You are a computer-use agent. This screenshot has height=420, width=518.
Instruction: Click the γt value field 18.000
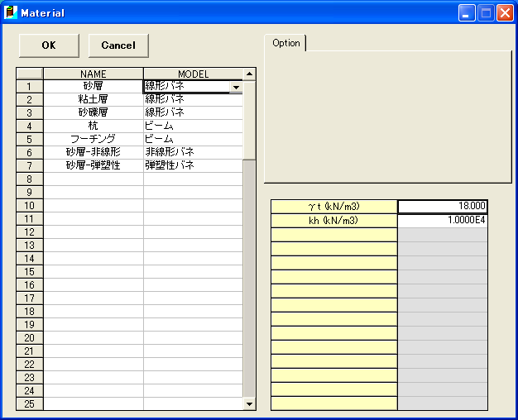[x=443, y=206]
